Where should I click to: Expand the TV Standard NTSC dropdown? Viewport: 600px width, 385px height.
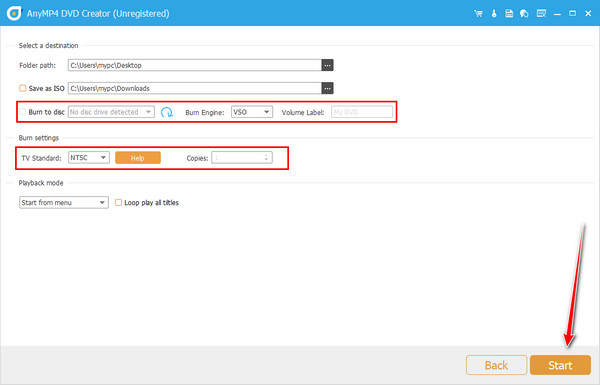point(89,158)
